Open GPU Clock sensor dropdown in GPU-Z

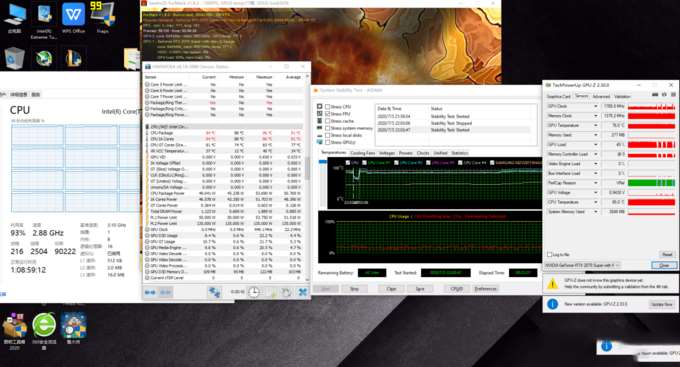[596, 106]
